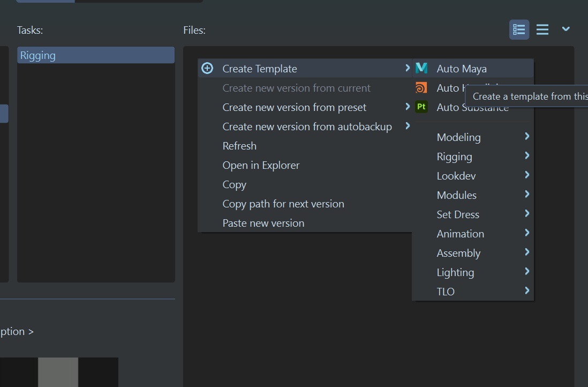588x387 pixels.
Task: Open the Files panel chevron dropdown
Action: pos(566,29)
